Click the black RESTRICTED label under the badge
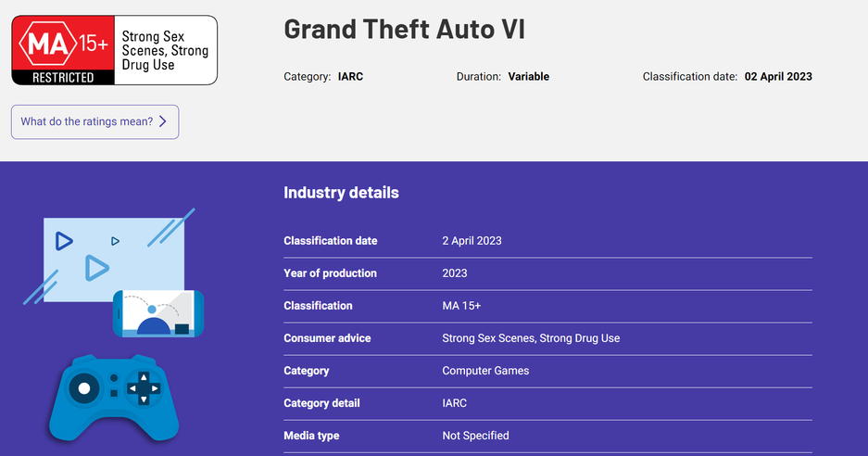The image size is (868, 456). (63, 78)
